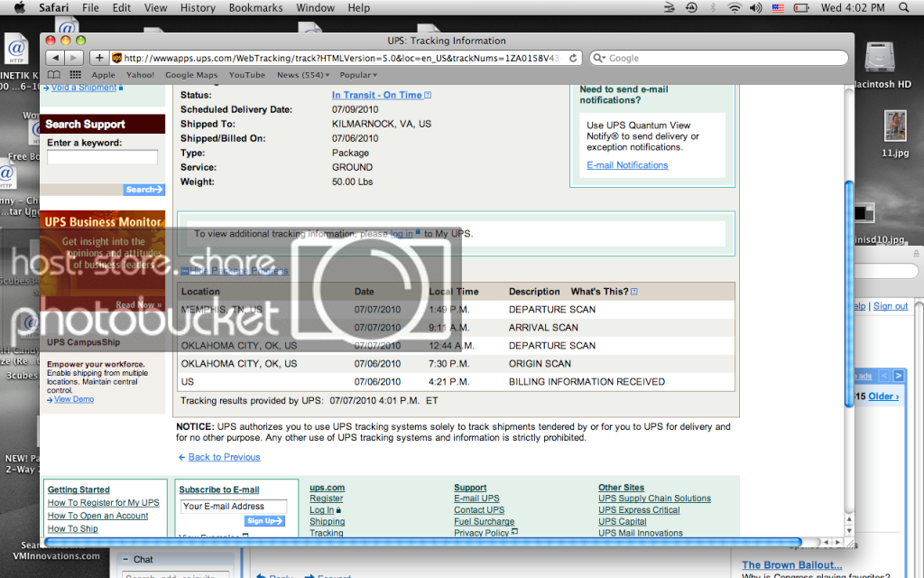This screenshot has width=924, height=578.
Task: Click the E-mail UPS footer link
Action: pyautogui.click(x=476, y=499)
